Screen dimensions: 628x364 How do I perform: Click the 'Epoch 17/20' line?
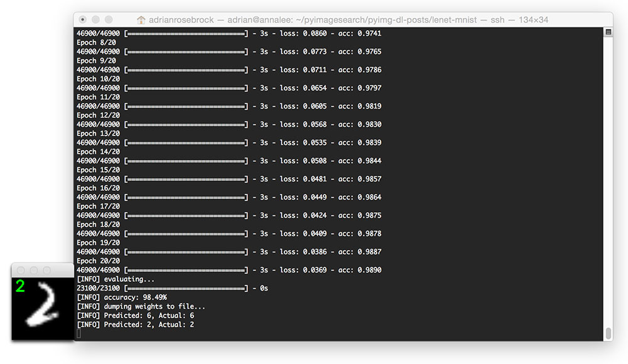tap(98, 206)
